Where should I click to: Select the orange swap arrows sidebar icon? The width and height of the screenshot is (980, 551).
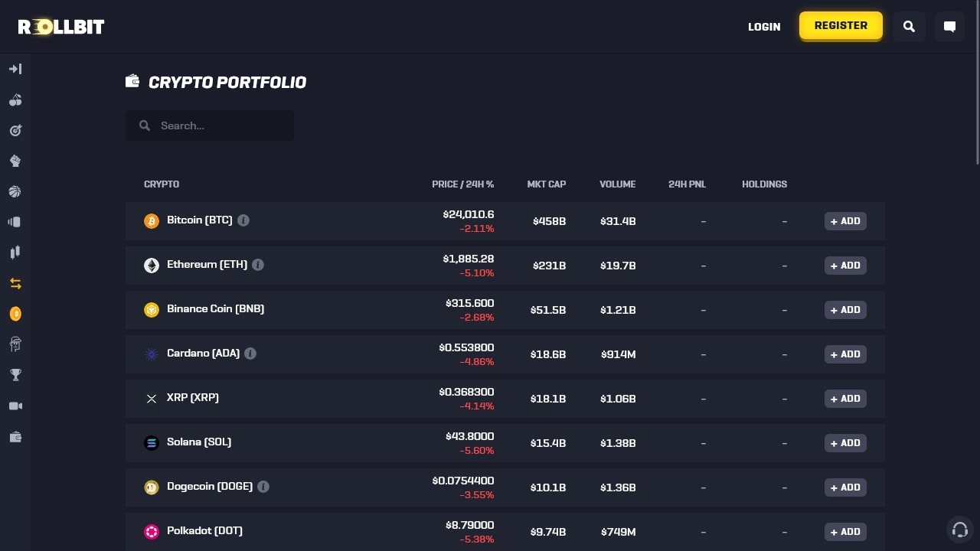(15, 283)
